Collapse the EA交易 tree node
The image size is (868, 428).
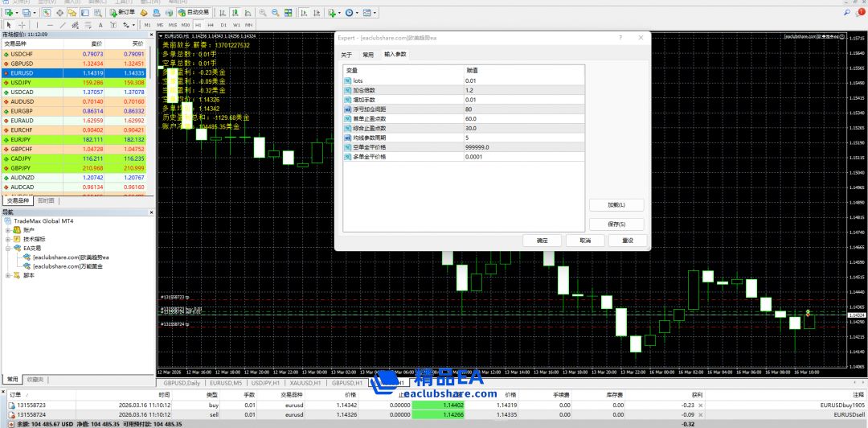pyautogui.click(x=8, y=249)
